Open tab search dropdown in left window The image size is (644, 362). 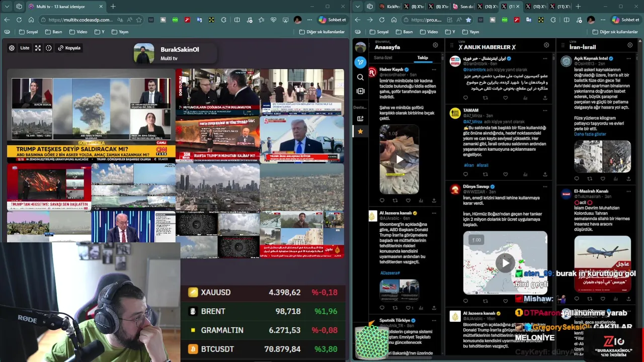(x=8, y=7)
